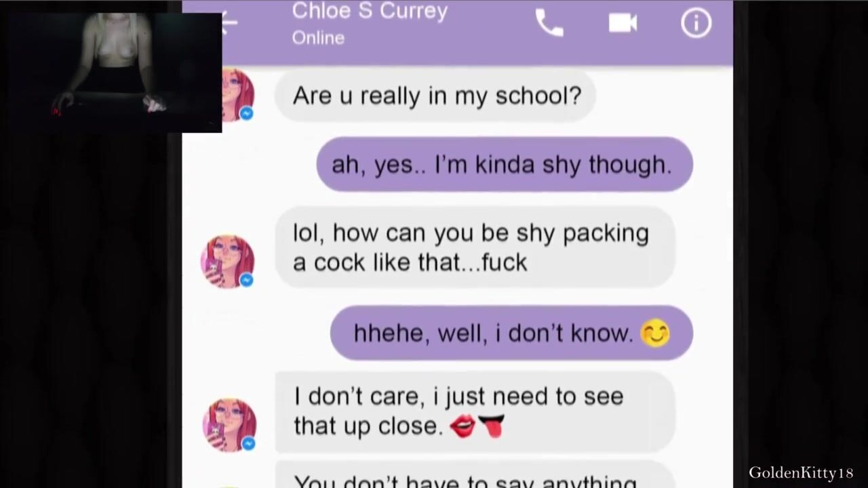Click the GoldenKitty18 watermark text
Image resolution: width=868 pixels, height=488 pixels.
[801, 472]
